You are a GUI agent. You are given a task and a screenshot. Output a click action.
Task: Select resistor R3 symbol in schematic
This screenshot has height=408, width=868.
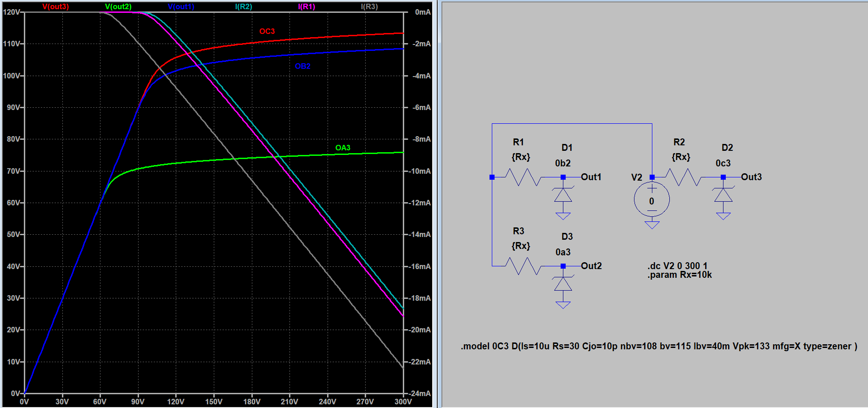click(x=523, y=266)
